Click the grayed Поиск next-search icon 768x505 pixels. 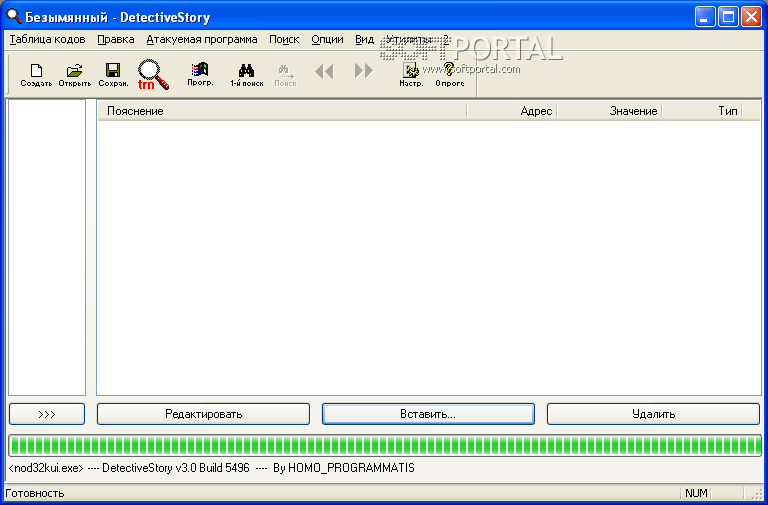pos(285,75)
